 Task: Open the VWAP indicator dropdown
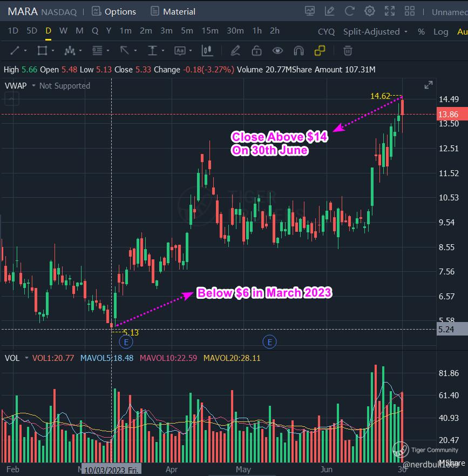[x=33, y=85]
